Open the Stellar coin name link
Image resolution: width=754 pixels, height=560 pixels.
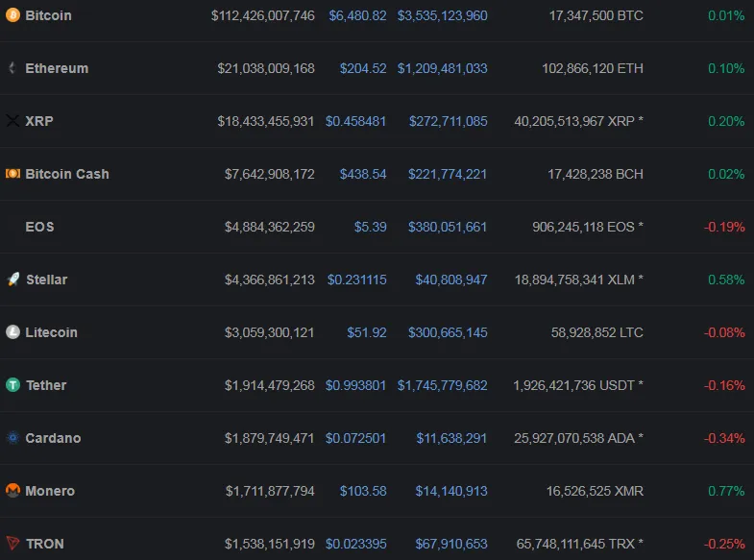coord(47,280)
